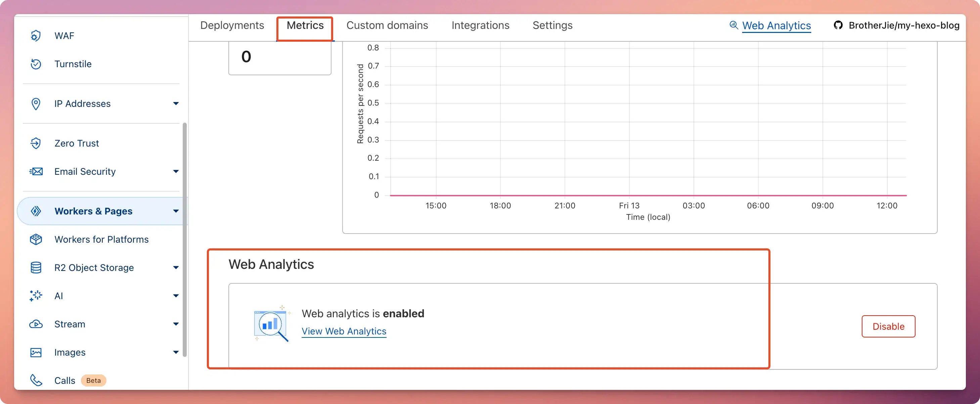Viewport: 980px width, 404px height.
Task: Click the "12:00" time axis label
Action: 887,206
